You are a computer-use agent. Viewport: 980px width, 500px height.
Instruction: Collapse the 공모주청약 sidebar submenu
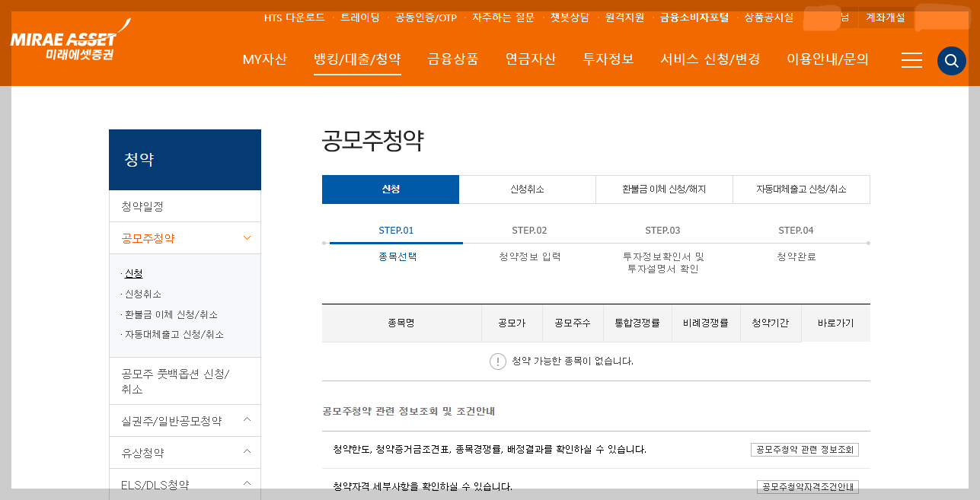tap(246, 237)
